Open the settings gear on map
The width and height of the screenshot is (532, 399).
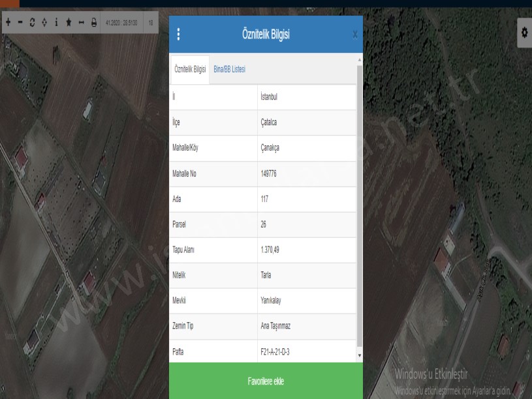pos(524,32)
